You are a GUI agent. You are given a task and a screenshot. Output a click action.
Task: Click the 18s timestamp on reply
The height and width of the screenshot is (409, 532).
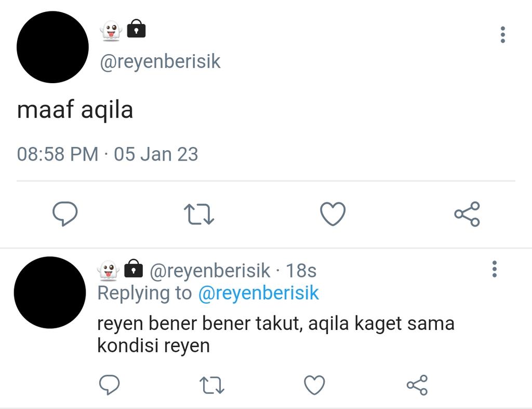pyautogui.click(x=301, y=271)
